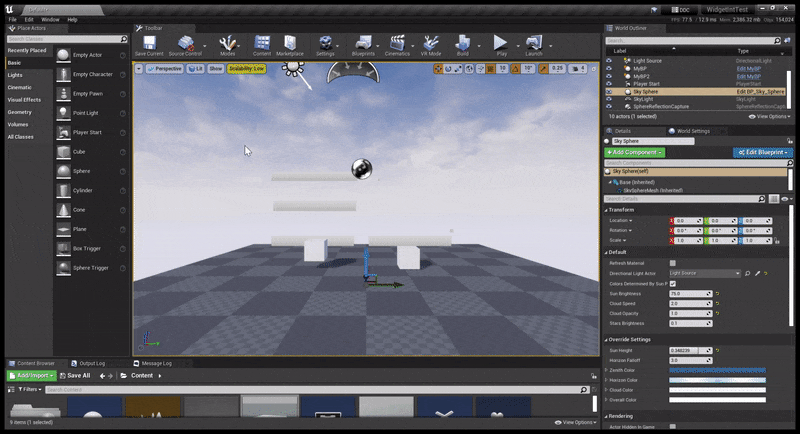
Task: Toggle grid snapping in the viewport
Action: pos(491,68)
